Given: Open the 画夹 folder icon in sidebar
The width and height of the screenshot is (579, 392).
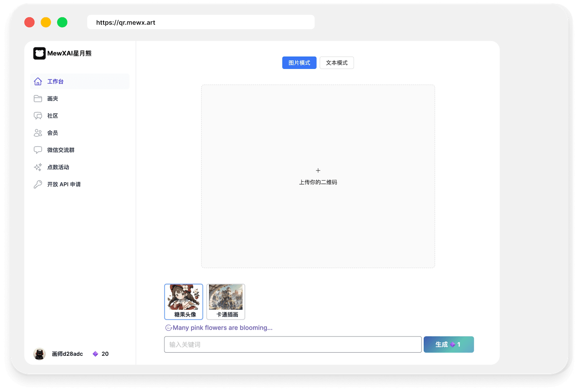Looking at the screenshot, I should pyautogui.click(x=38, y=98).
